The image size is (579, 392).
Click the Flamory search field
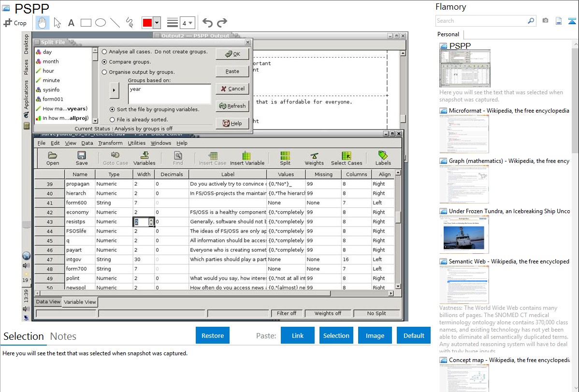481,21
